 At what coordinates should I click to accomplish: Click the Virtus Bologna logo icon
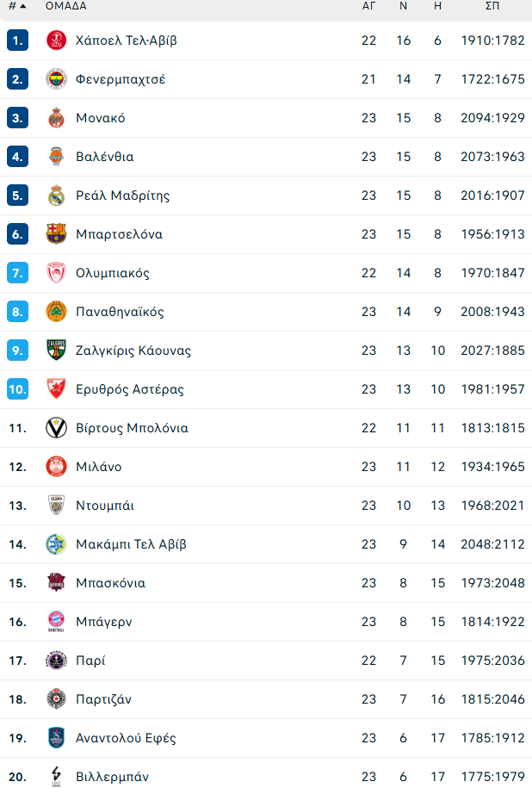click(56, 428)
